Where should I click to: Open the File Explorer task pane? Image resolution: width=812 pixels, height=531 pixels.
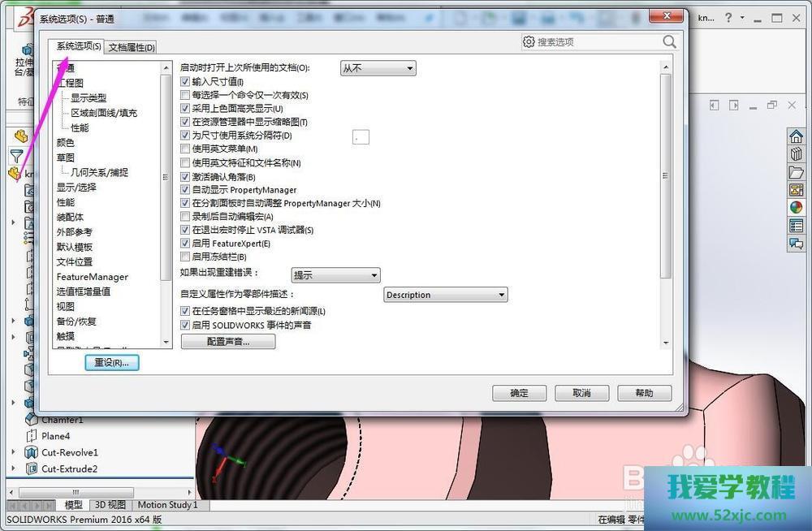tap(796, 172)
